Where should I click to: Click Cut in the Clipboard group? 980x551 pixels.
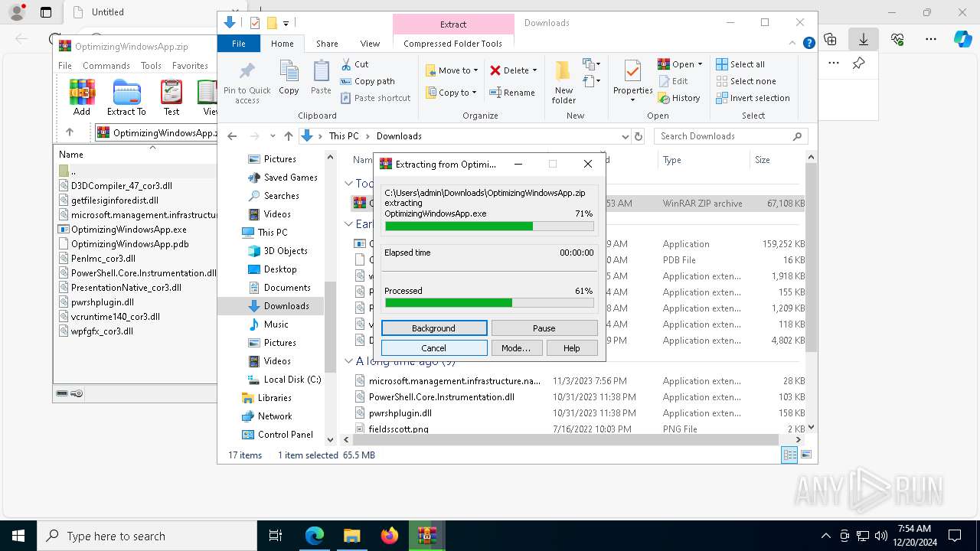(354, 64)
